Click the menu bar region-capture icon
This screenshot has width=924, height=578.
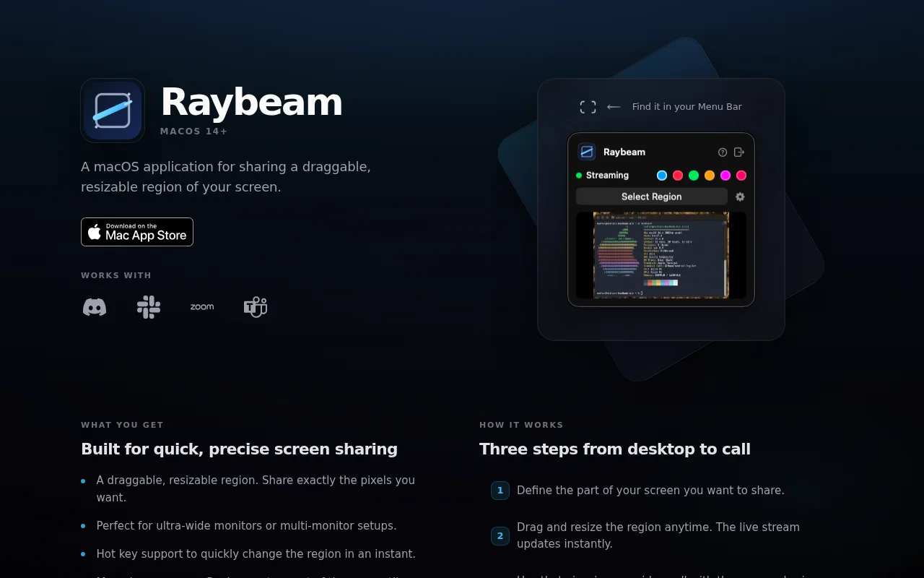tap(588, 107)
